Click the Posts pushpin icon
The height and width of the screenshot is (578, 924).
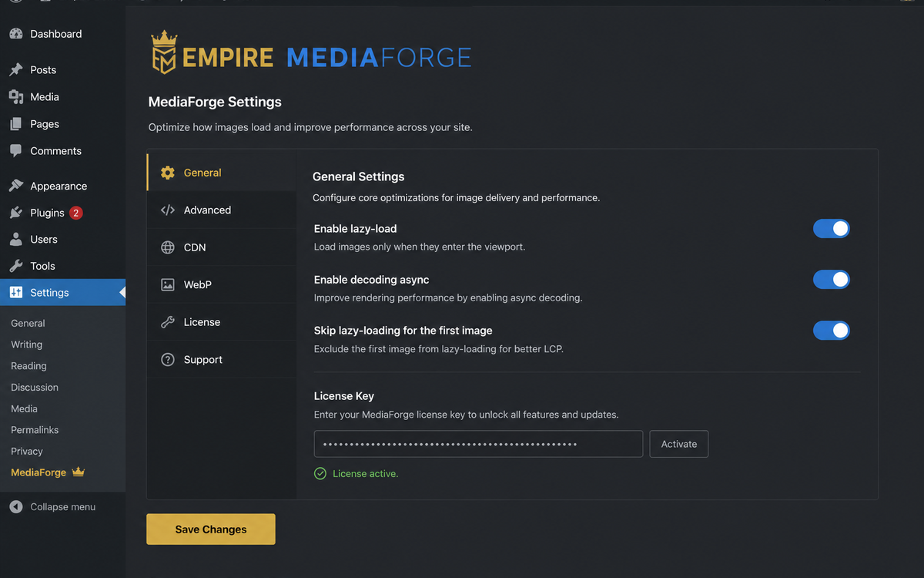pos(15,69)
